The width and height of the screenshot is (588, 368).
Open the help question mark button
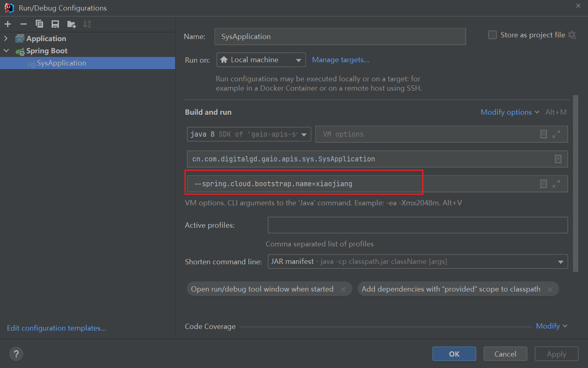click(x=16, y=354)
